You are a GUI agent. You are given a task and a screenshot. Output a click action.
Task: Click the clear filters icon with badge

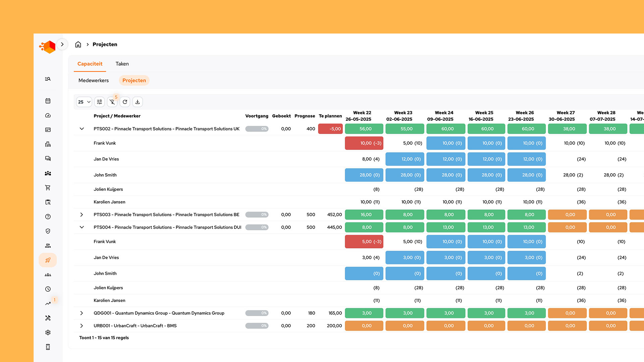(x=112, y=102)
